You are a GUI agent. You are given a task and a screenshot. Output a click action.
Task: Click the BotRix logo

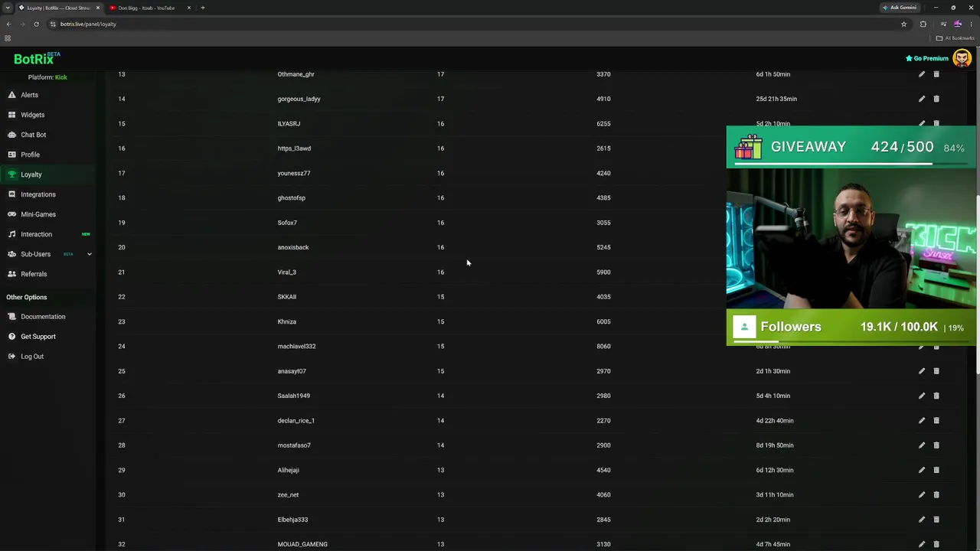(36, 59)
